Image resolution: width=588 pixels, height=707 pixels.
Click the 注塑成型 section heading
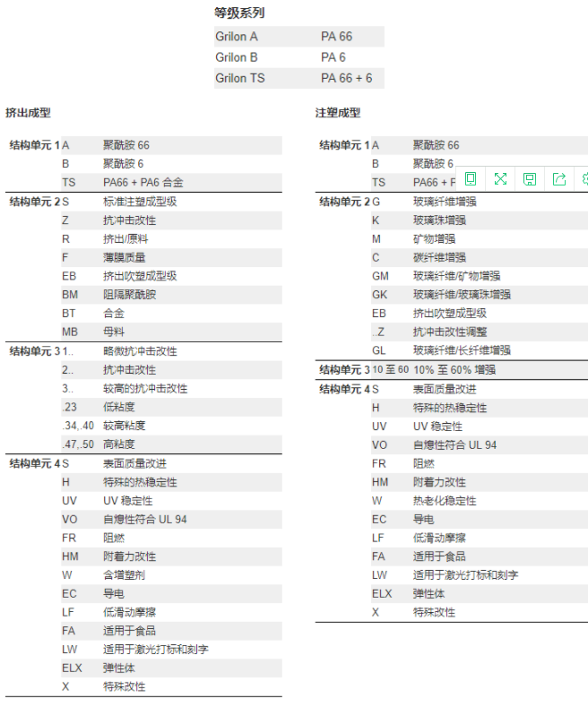pyautogui.click(x=338, y=113)
